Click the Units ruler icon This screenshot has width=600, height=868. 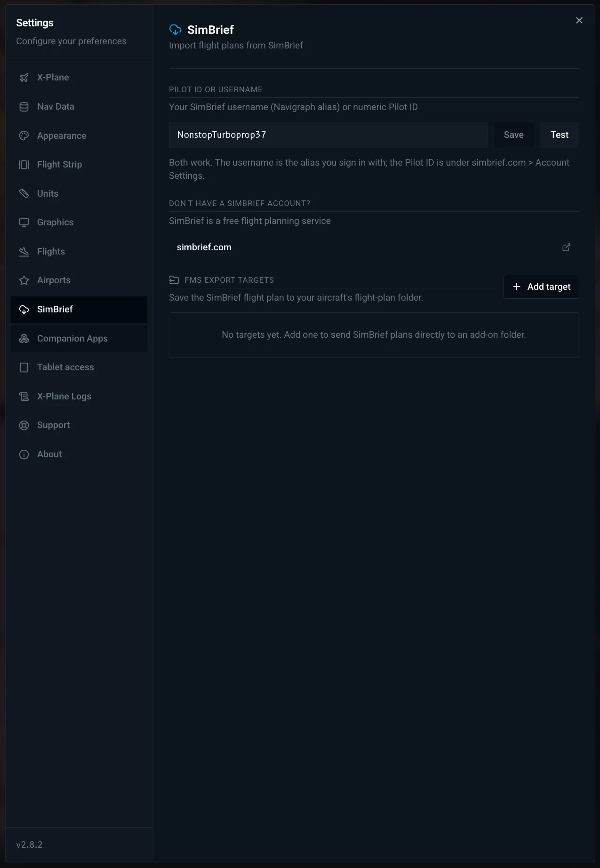(24, 193)
